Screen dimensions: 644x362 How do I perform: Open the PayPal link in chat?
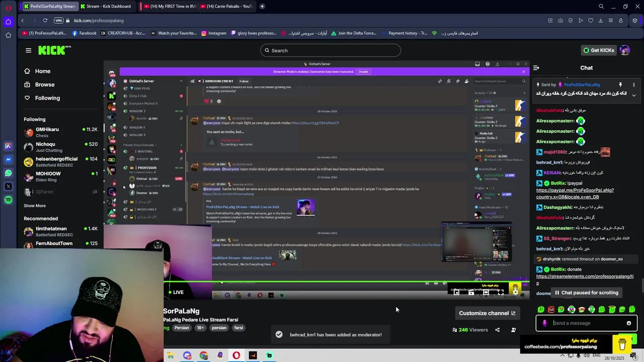(x=575, y=194)
